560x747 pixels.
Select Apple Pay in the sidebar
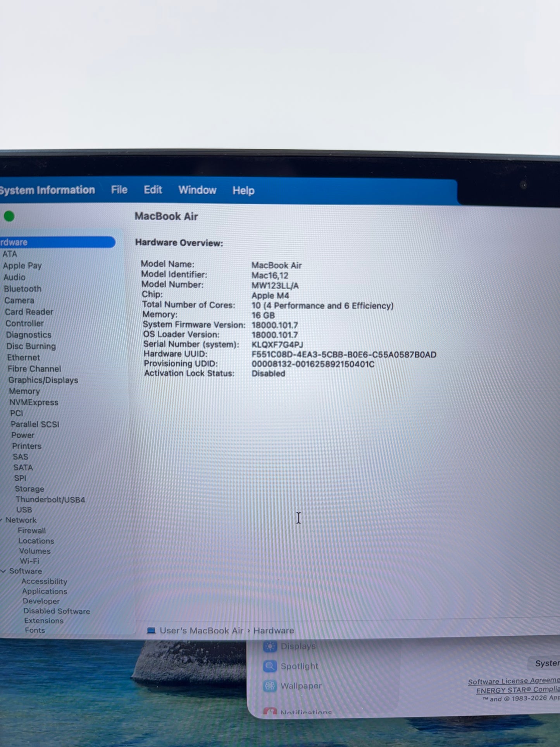22,266
